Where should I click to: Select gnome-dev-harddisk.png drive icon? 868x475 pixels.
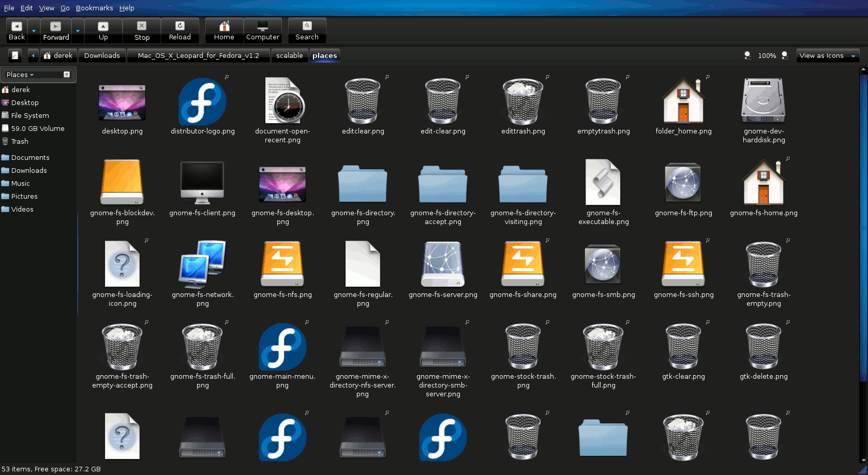764,100
